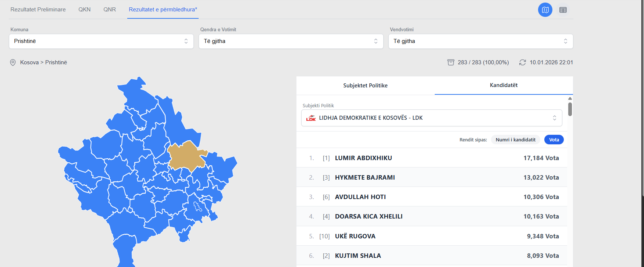The width and height of the screenshot is (644, 267).
Task: Click Kosova in the breadcrumb
Action: (29, 62)
